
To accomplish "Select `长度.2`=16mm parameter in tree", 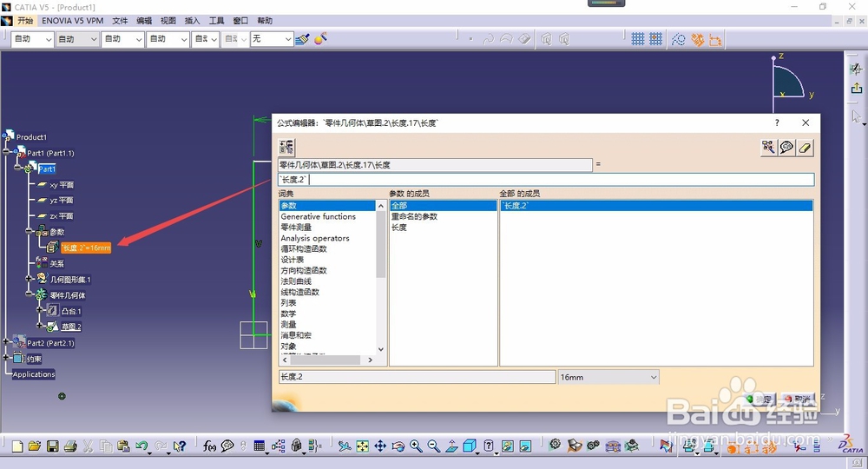I will 86,248.
